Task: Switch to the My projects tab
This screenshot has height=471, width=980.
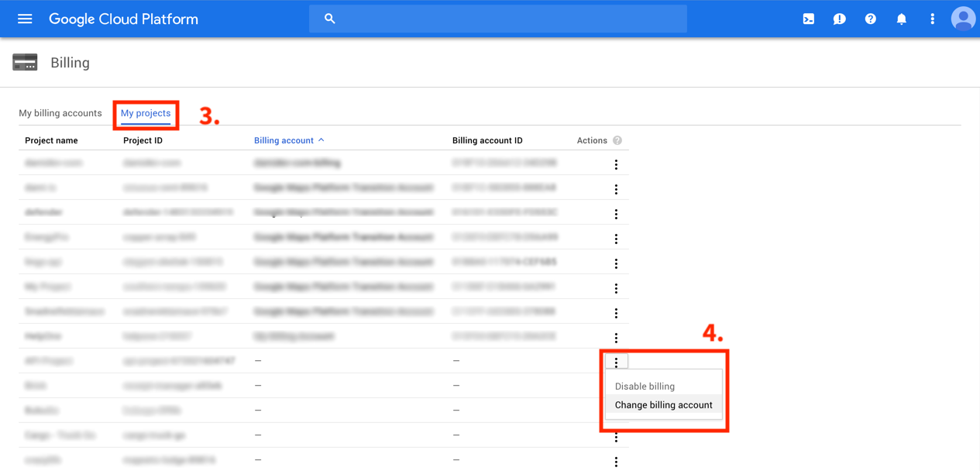Action: [146, 113]
